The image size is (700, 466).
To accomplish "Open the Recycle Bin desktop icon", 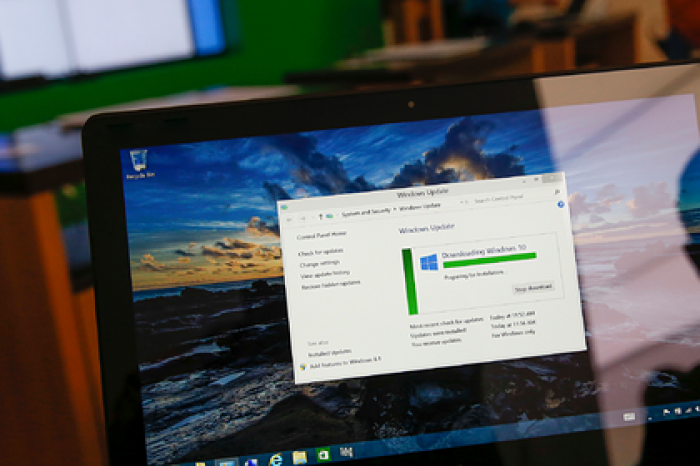I will [x=139, y=164].
